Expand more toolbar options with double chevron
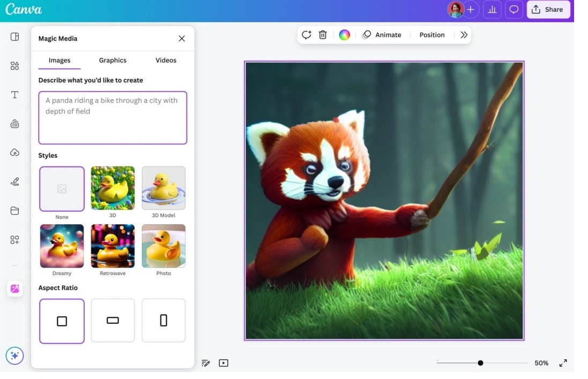This screenshot has width=588, height=379. coord(464,35)
